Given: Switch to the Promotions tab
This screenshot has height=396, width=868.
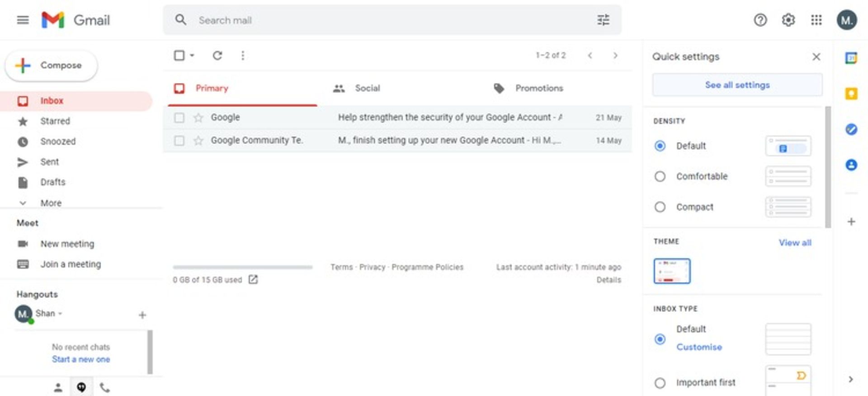Looking at the screenshot, I should (538, 88).
